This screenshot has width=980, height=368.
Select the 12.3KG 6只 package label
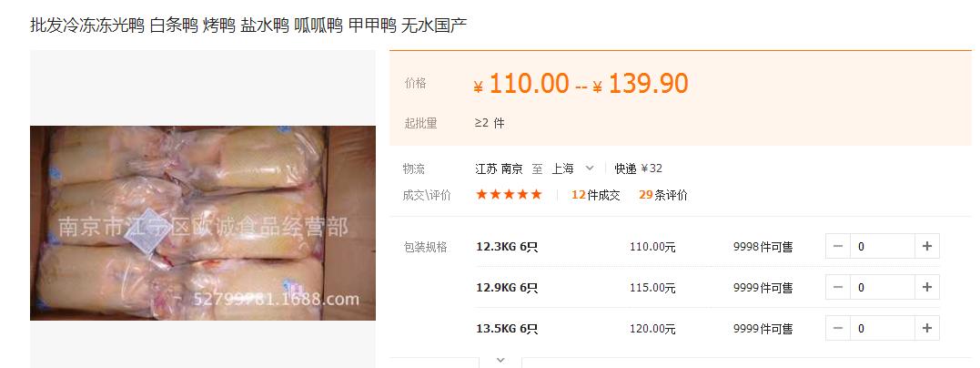click(507, 247)
